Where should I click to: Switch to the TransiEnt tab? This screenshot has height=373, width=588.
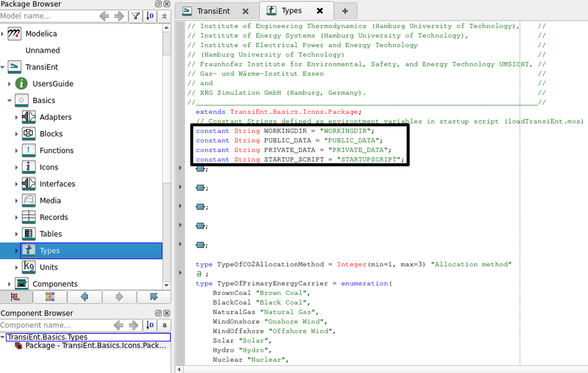[x=217, y=11]
